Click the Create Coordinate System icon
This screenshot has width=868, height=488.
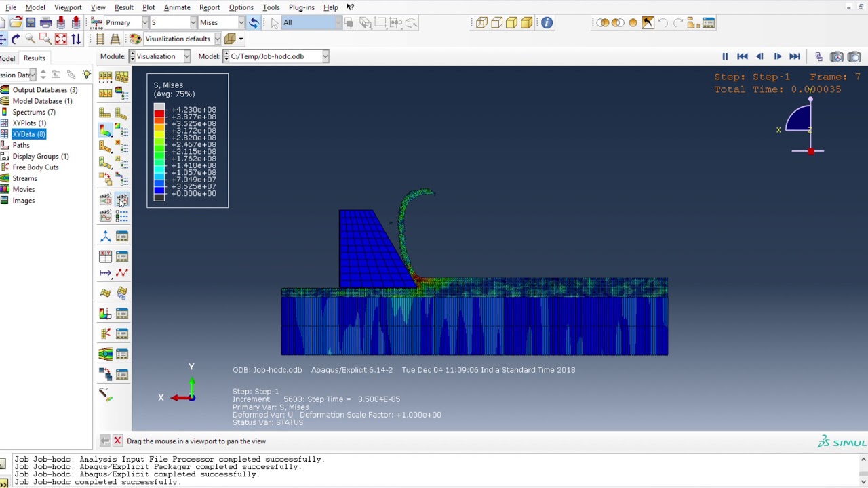coord(105,236)
